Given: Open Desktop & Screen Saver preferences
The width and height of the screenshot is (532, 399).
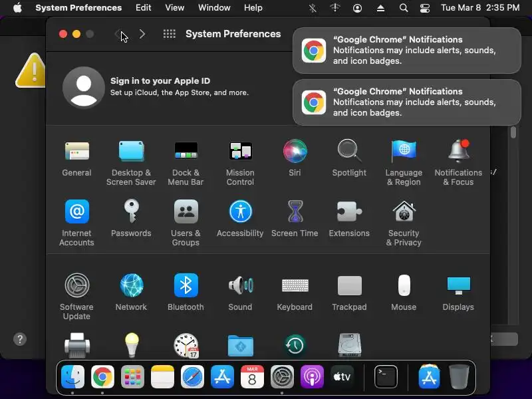Looking at the screenshot, I should click(131, 163).
